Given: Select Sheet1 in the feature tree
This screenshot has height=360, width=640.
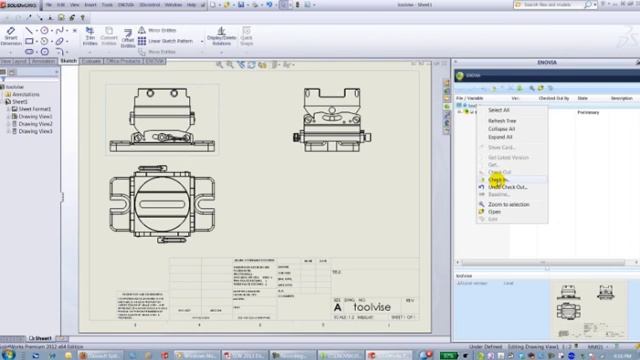Looking at the screenshot, I should tap(20, 102).
